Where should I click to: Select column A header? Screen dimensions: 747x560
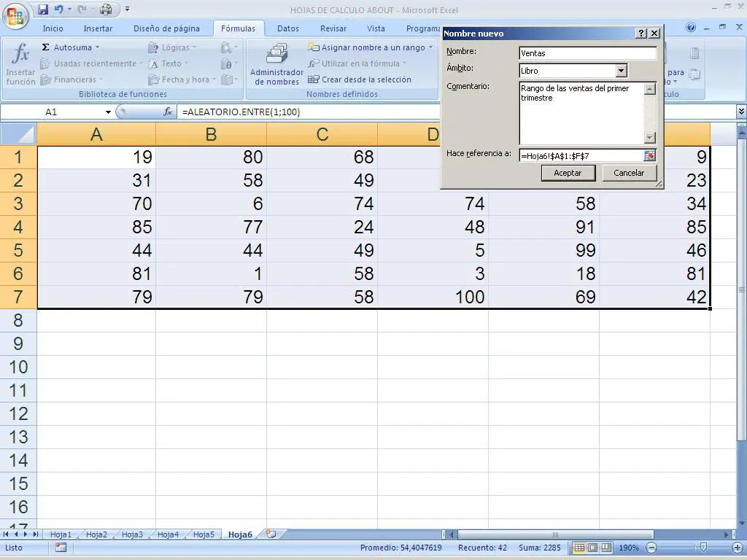tap(96, 134)
